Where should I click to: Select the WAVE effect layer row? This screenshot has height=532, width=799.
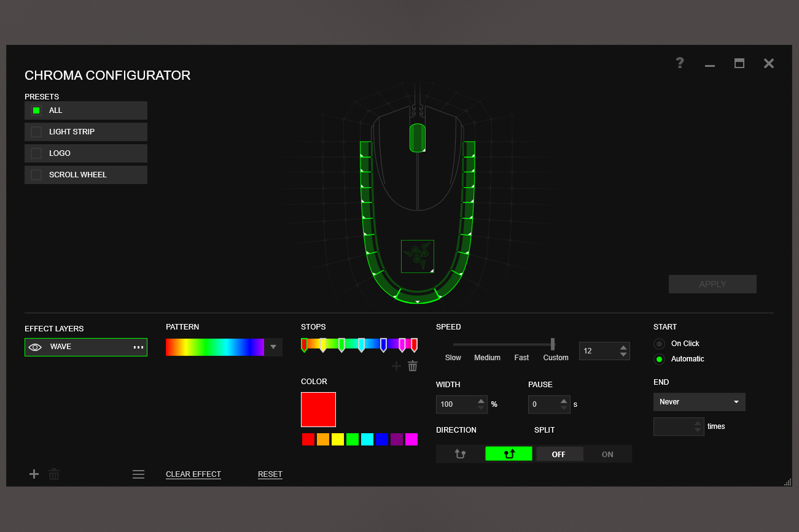point(86,347)
